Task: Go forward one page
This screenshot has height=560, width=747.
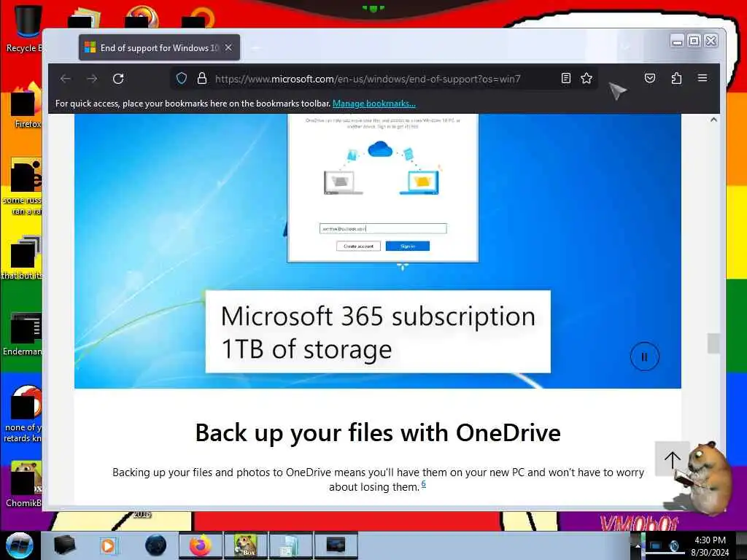Action: 92,79
